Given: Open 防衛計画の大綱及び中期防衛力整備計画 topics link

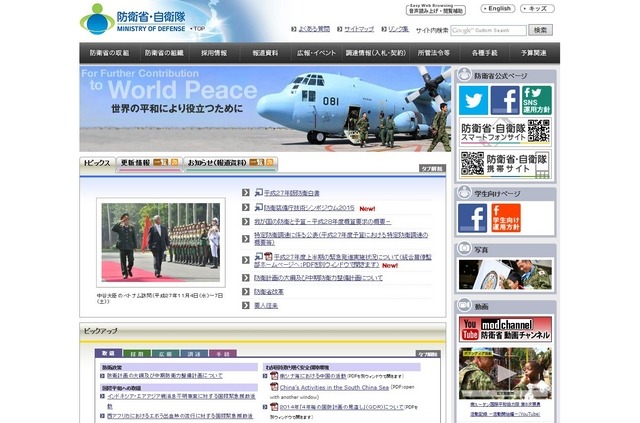Looking at the screenshot, I should (x=318, y=278).
